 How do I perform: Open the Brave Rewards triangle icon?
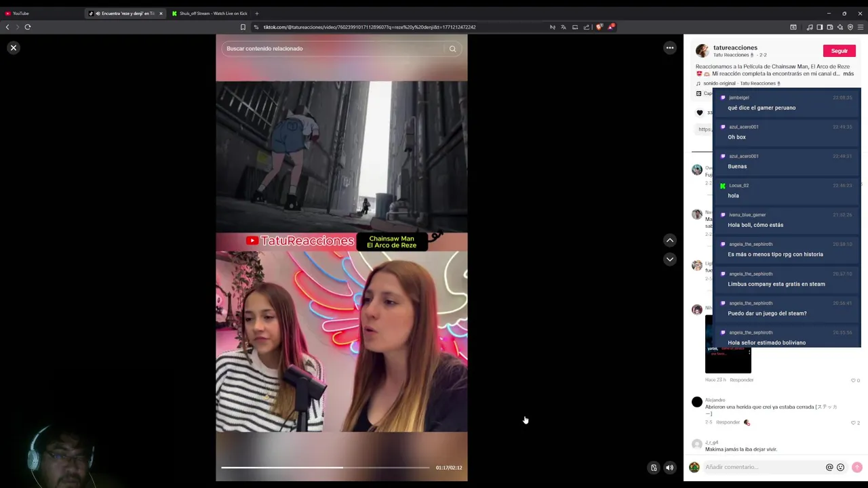tap(611, 27)
